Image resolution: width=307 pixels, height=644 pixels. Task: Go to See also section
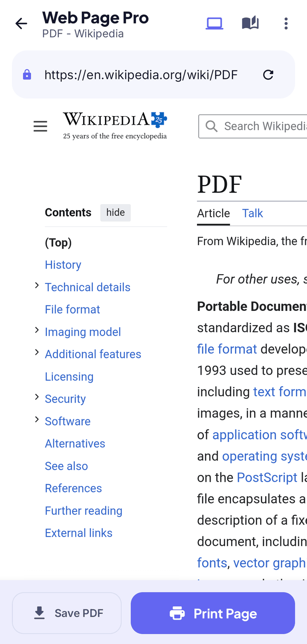click(x=67, y=466)
